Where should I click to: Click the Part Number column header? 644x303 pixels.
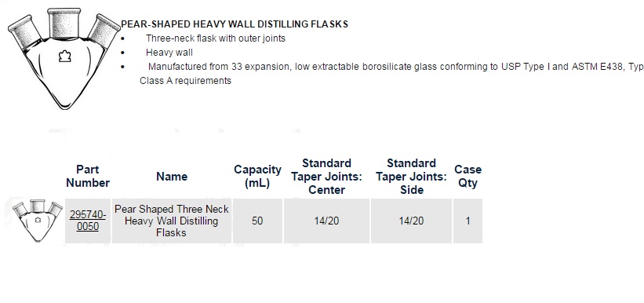[x=88, y=177]
